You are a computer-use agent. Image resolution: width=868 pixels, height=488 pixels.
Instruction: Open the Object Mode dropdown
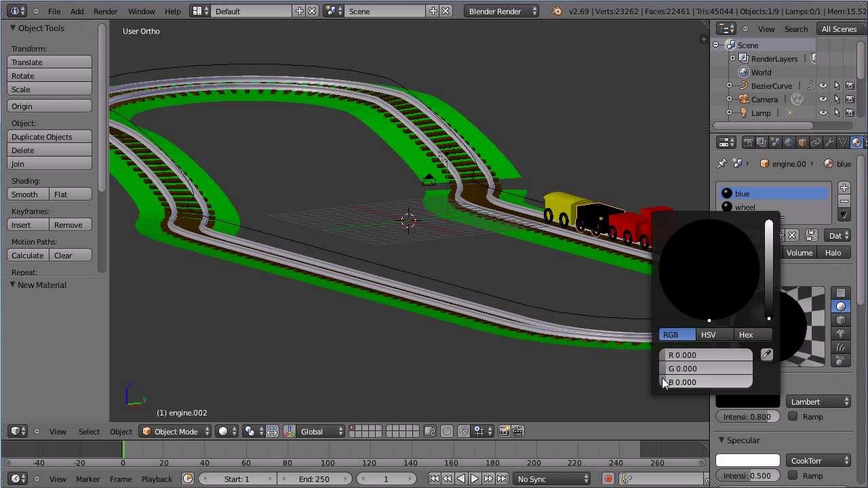point(176,431)
